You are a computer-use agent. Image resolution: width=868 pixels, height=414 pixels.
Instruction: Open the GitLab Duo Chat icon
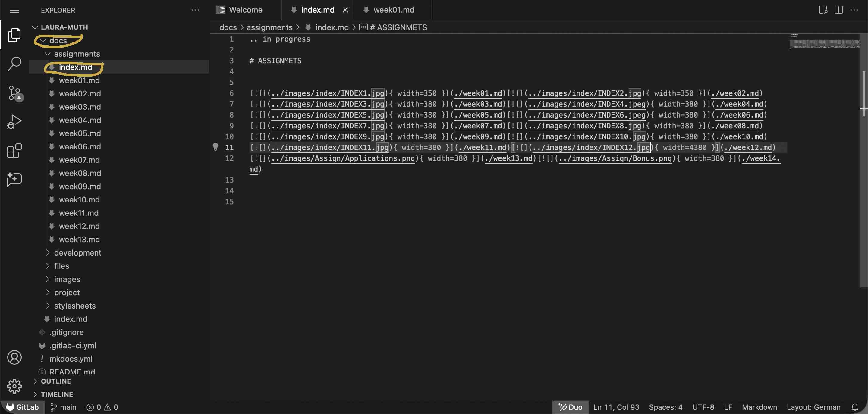tap(14, 179)
